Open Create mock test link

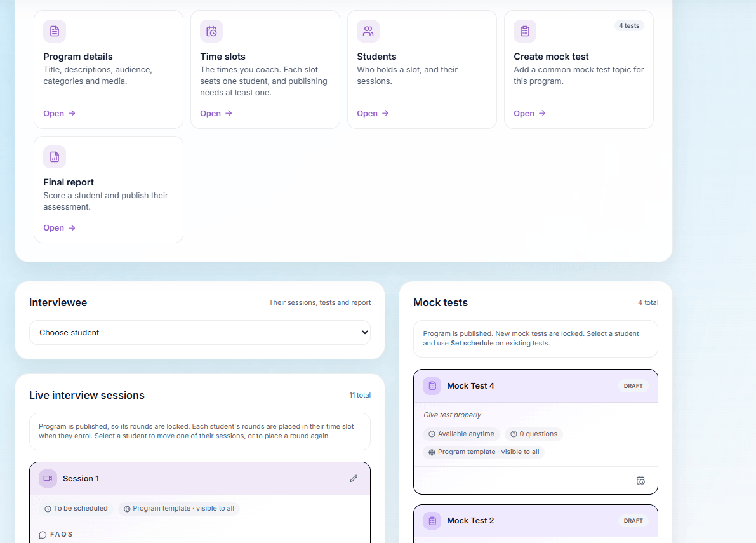[529, 113]
